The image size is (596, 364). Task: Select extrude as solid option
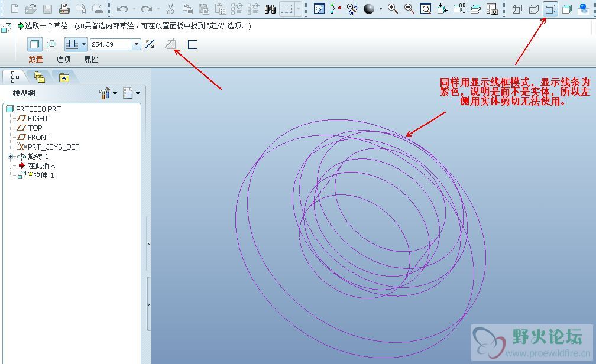34,44
